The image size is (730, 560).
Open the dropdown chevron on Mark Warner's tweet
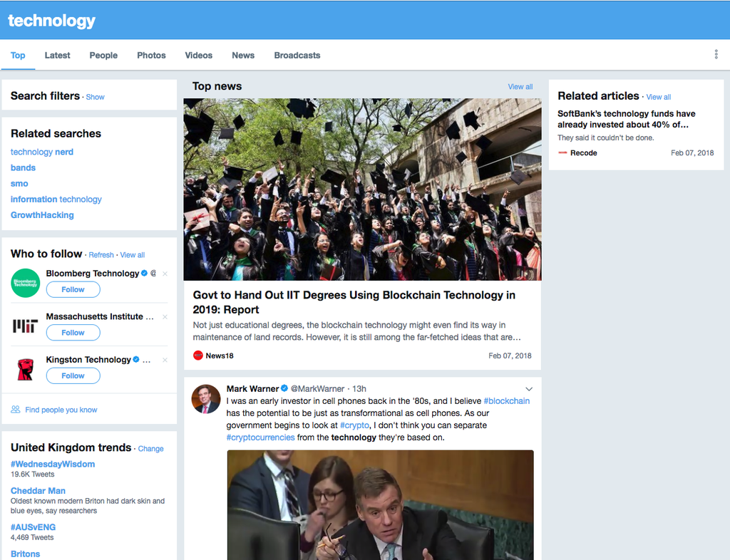[x=529, y=389]
